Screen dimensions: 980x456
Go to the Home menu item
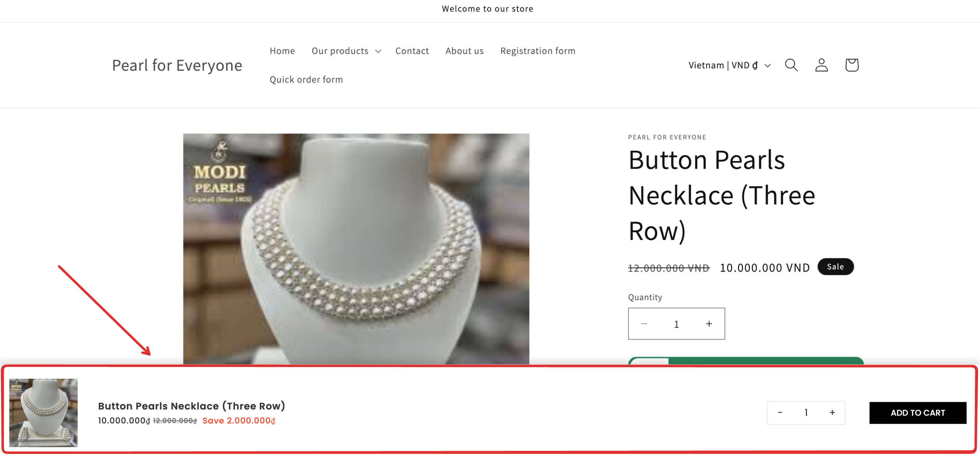(282, 51)
